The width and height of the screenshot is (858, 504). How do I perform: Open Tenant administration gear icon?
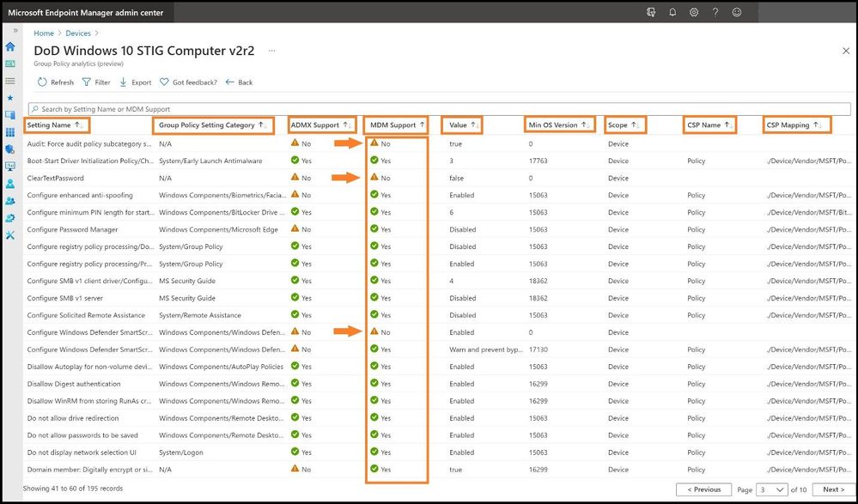click(x=9, y=218)
